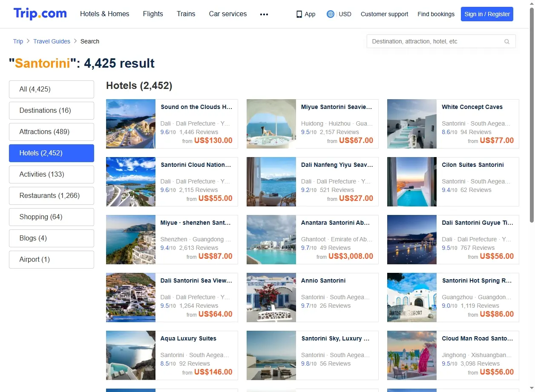Viewport: 535px width, 392px height.
Task: Select the Airport (1) filter
Action: [52, 260]
